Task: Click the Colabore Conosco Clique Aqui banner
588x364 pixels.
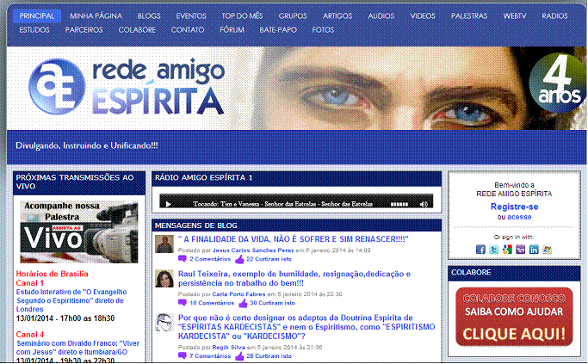Action: click(514, 317)
